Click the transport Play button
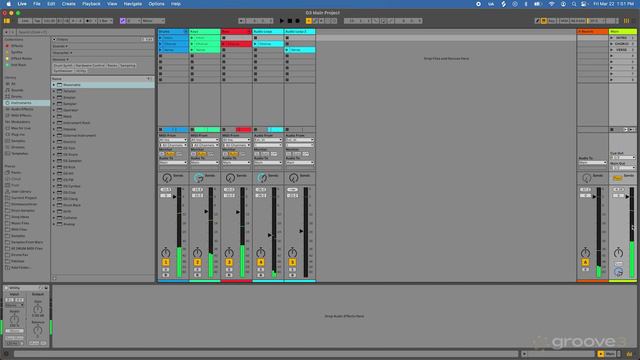 click(x=282, y=21)
